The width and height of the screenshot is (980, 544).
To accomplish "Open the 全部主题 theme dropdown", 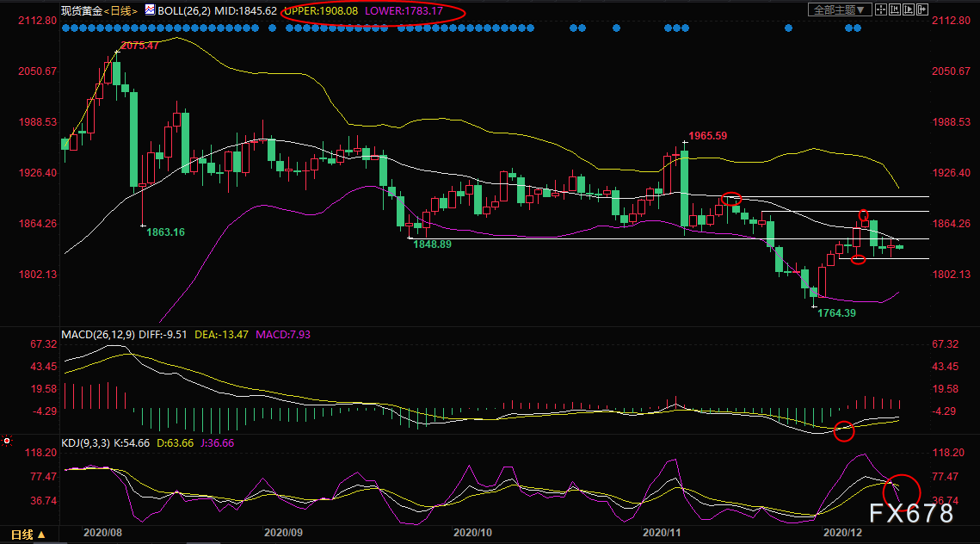I will point(840,9).
